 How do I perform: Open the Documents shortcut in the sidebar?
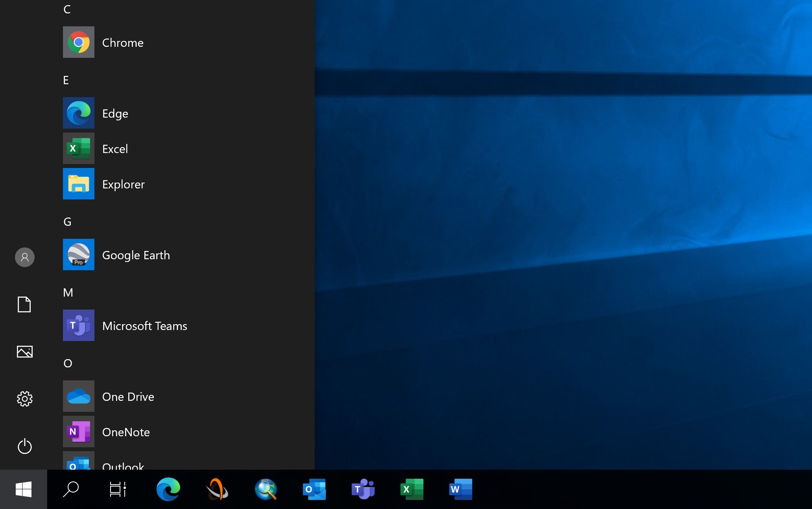pos(24,304)
